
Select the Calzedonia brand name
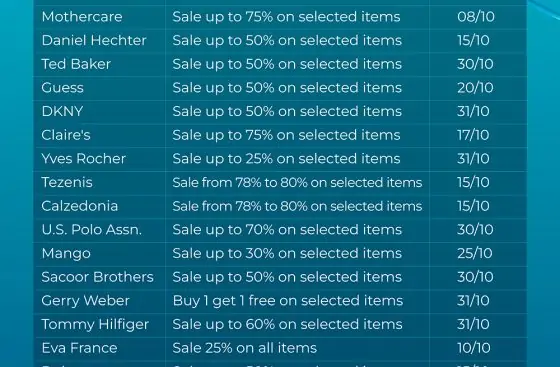(79, 206)
